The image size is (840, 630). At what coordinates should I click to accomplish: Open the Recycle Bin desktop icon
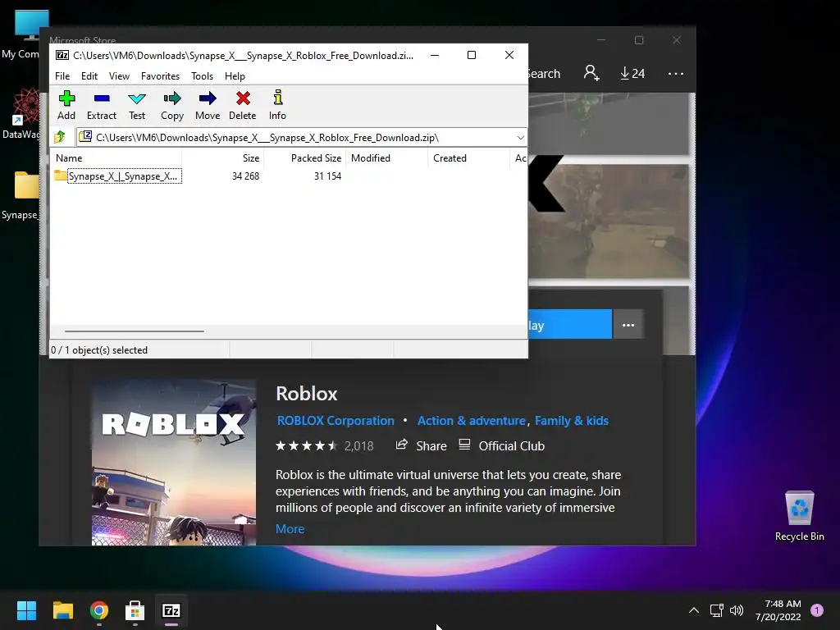click(799, 515)
